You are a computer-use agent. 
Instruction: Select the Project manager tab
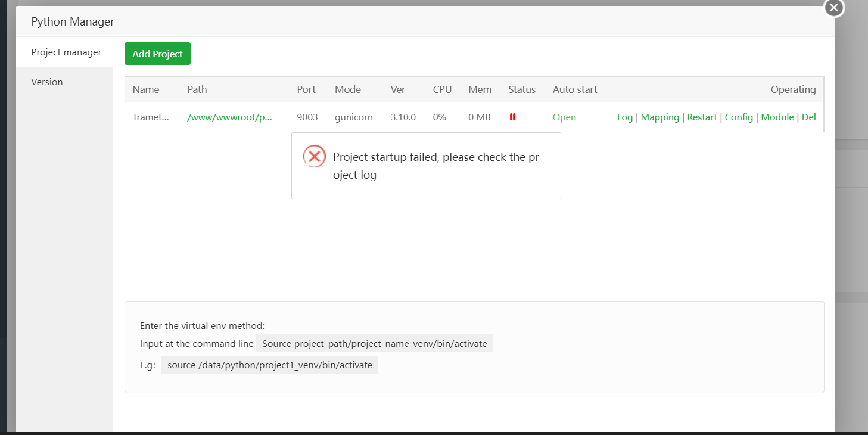tap(66, 52)
